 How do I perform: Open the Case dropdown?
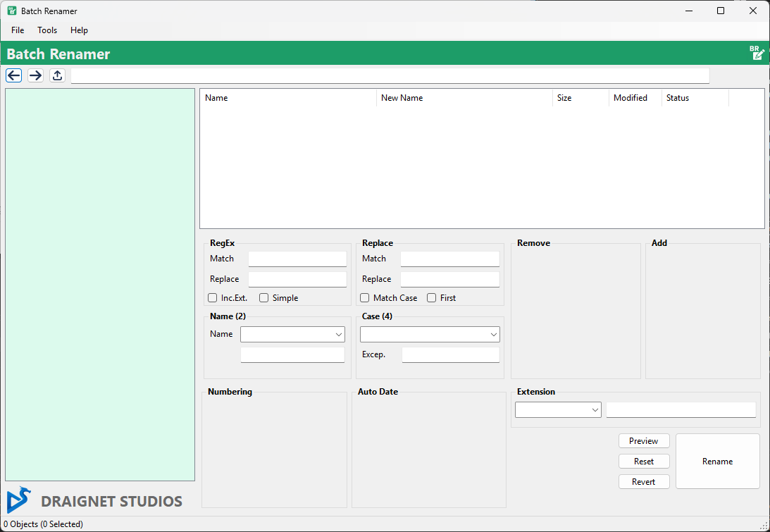[x=430, y=335]
